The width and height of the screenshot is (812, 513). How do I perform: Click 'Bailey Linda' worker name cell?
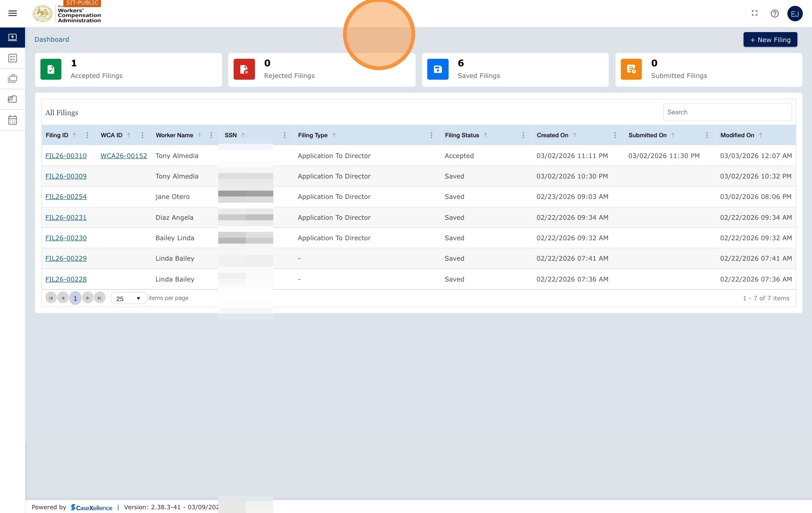point(175,238)
